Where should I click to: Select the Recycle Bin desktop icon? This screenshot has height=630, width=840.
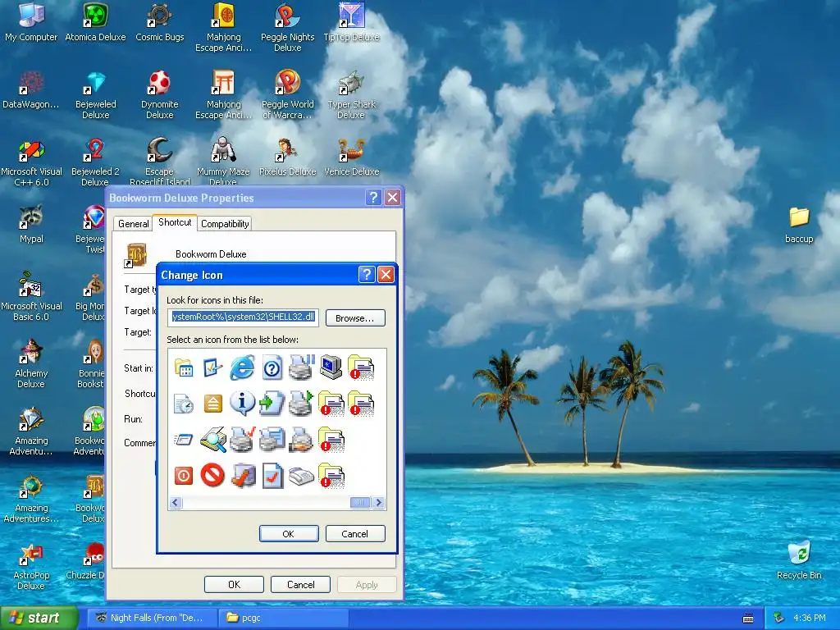[x=799, y=560]
